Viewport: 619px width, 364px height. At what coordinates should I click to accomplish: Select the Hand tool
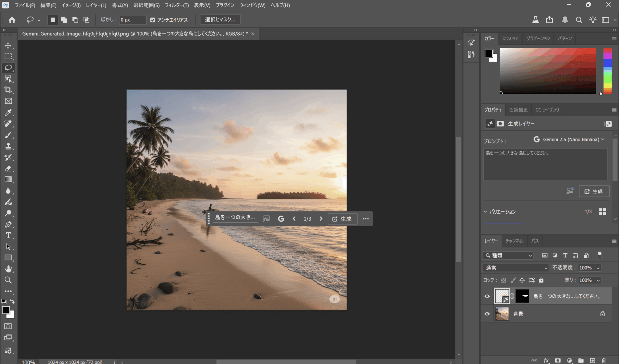click(x=8, y=269)
